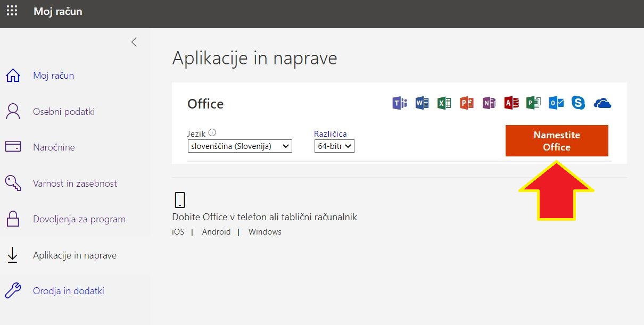The width and height of the screenshot is (644, 325).
Task: Open the Android download link
Action: pyautogui.click(x=216, y=232)
